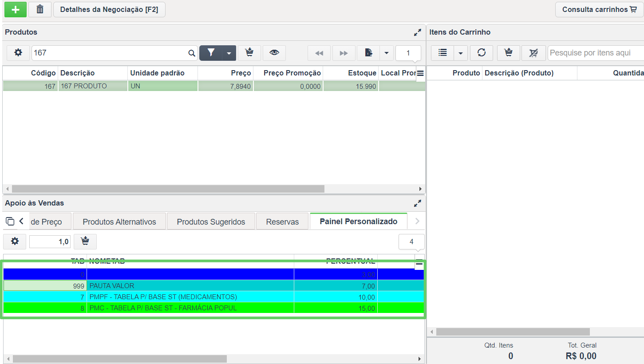The width and height of the screenshot is (644, 364).
Task: Open Produtos grid settings gear
Action: pos(18,53)
